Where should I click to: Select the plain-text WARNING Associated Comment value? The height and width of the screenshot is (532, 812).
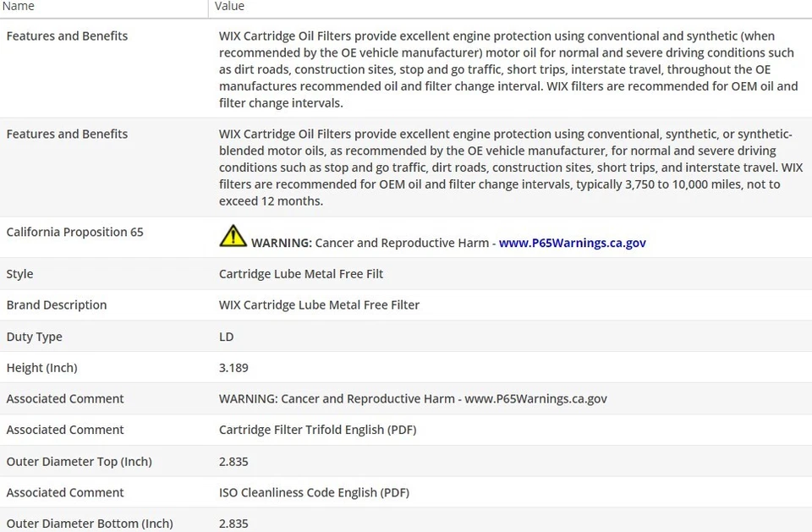coord(413,399)
